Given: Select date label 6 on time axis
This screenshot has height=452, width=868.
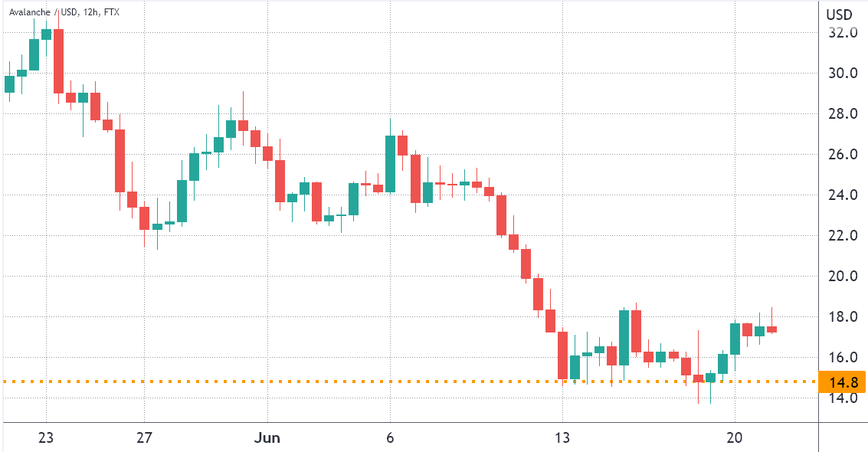Looking at the screenshot, I should [x=390, y=437].
